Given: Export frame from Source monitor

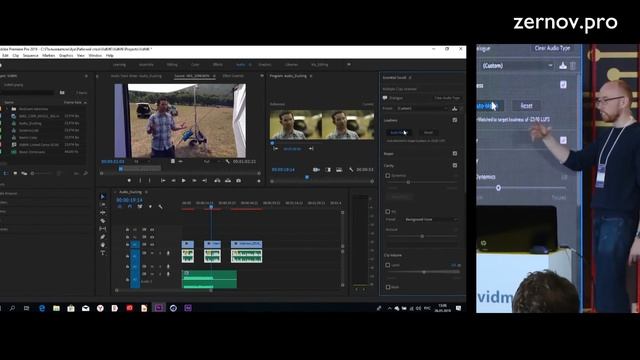Looking at the screenshot, I should (x=238, y=180).
